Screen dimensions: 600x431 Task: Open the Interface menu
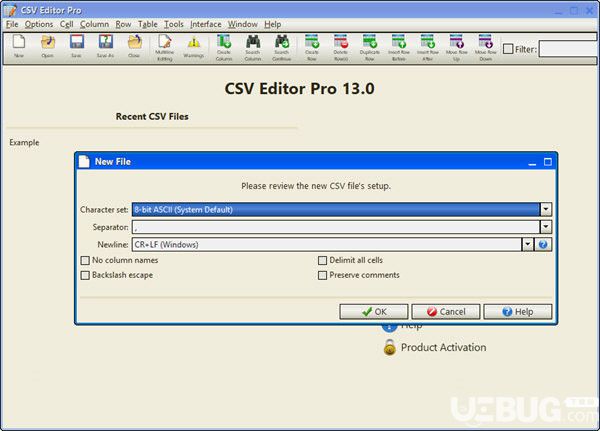[206, 24]
